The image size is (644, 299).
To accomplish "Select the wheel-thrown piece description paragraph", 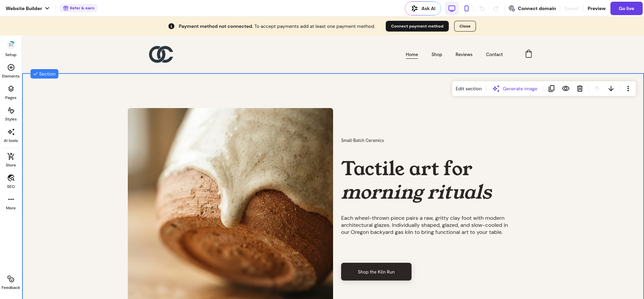I will (425, 225).
